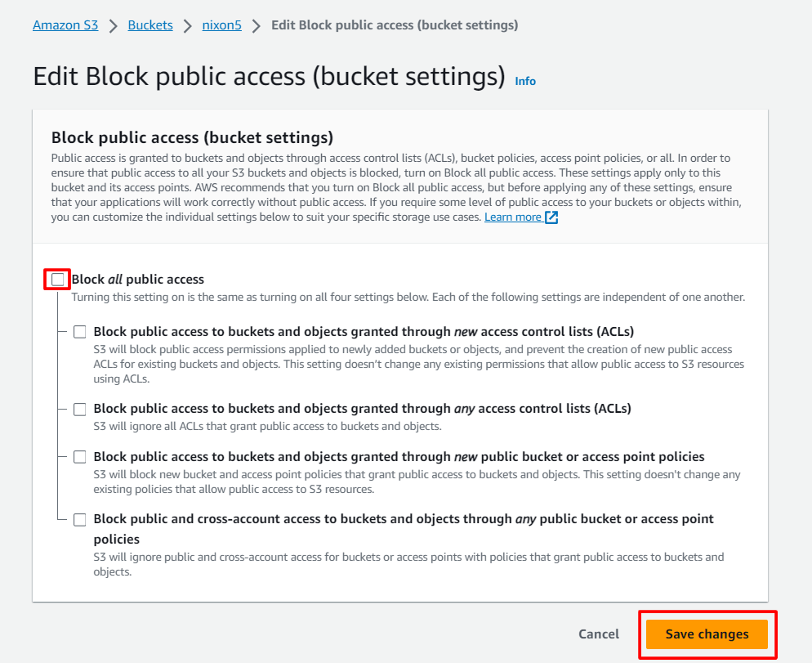Enable the Block all public access checkbox
Screen dimensions: 812x663
(58, 280)
